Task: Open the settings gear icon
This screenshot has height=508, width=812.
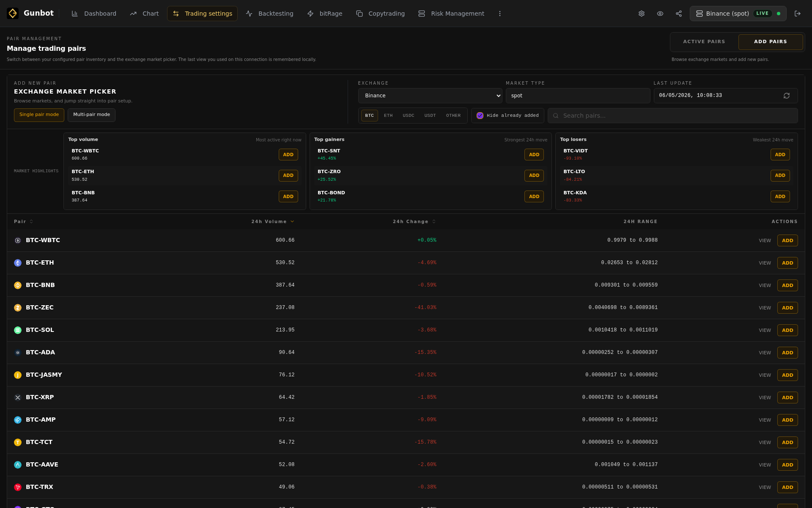Action: (x=642, y=14)
